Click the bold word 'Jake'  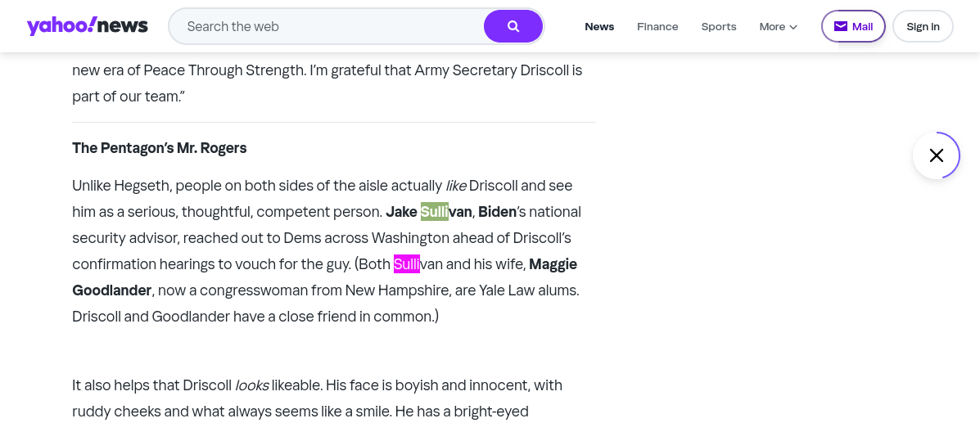[x=401, y=212]
